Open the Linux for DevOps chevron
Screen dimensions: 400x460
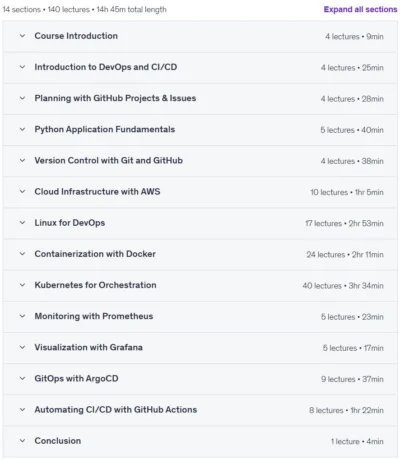[x=22, y=223]
